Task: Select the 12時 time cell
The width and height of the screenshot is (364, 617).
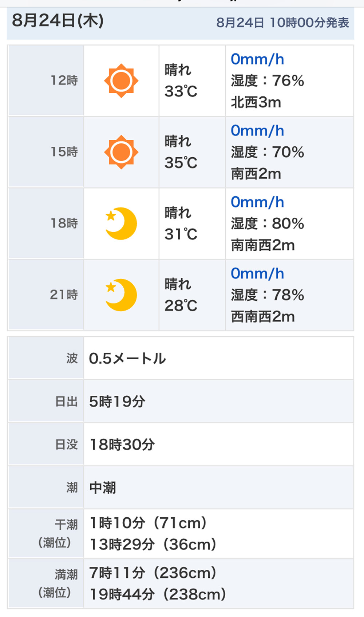Action: pyautogui.click(x=46, y=80)
